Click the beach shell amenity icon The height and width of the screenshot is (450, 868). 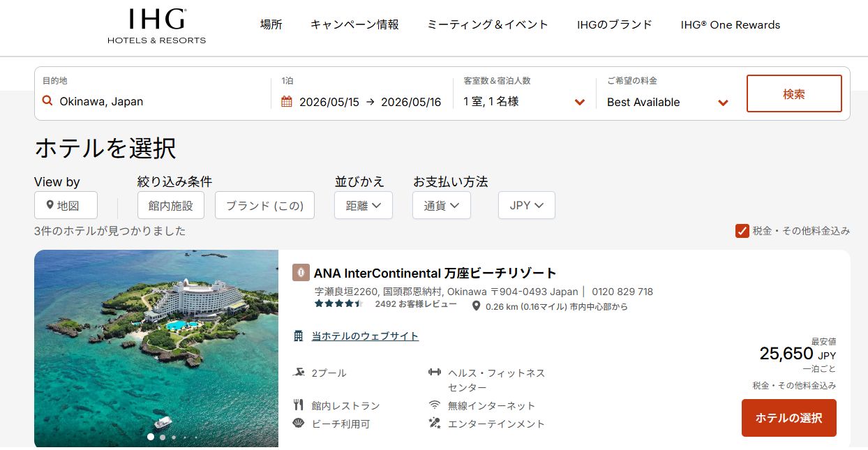tap(299, 423)
